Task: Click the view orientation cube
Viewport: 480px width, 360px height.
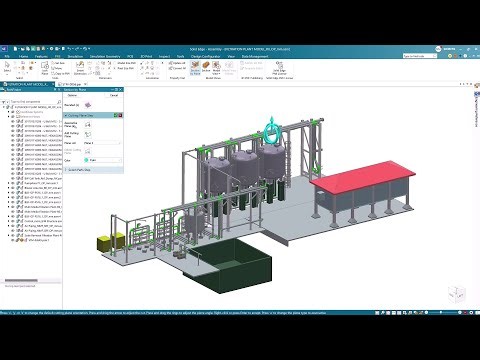Action: click(457, 294)
